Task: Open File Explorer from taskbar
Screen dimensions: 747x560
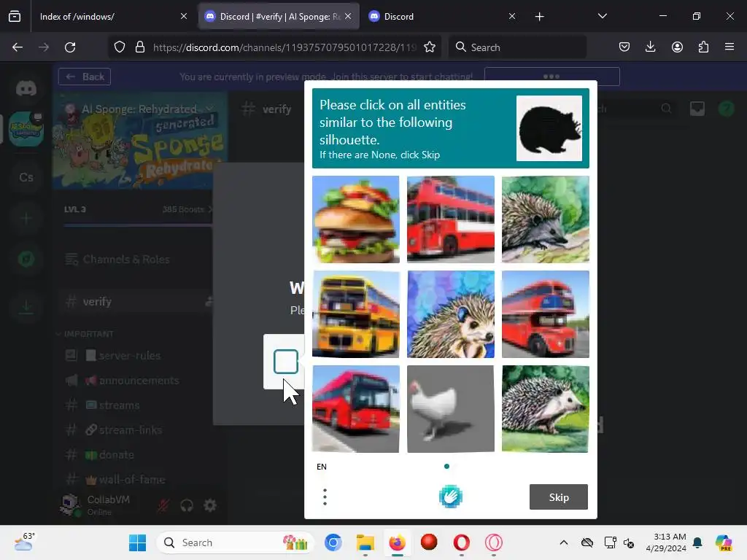Action: pyautogui.click(x=365, y=542)
